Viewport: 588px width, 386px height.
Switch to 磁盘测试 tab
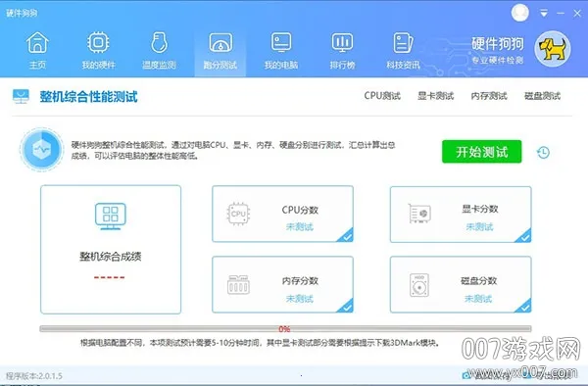point(542,96)
